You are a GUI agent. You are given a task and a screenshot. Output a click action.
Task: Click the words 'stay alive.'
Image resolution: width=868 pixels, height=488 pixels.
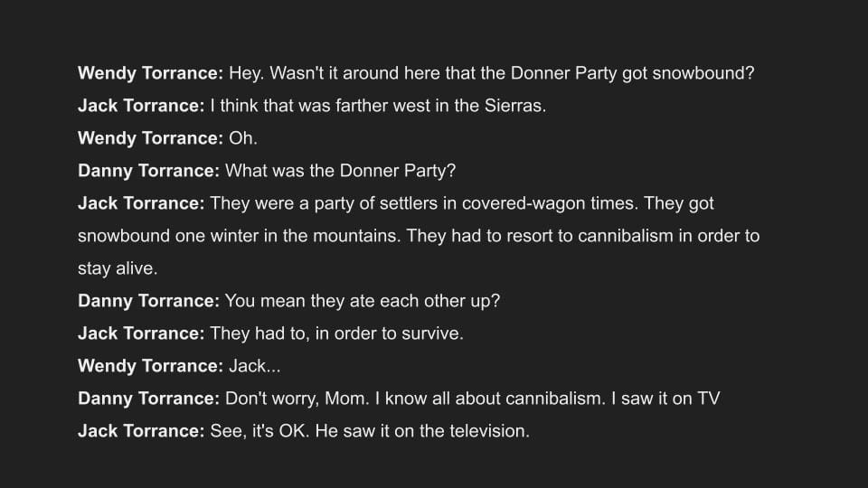(x=118, y=269)
